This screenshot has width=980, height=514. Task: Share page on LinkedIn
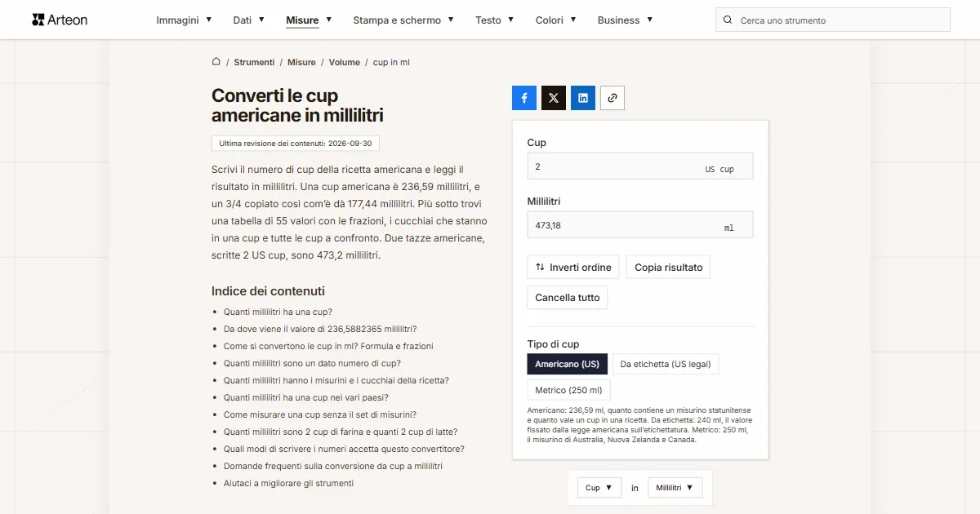pos(583,98)
